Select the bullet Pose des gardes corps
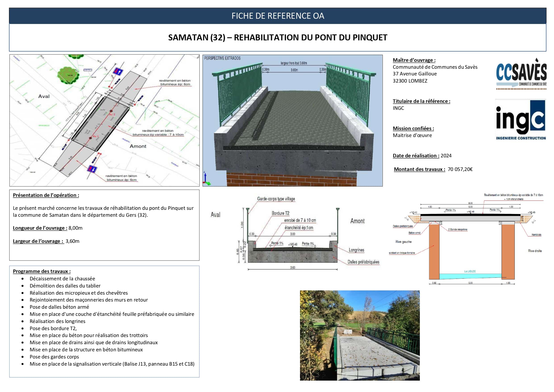Screen dimensions: 554x392 54,357
